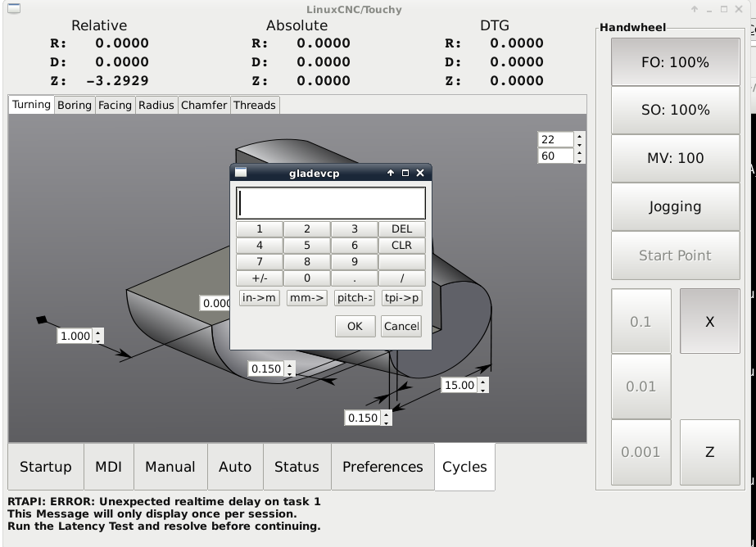Select the Turning tab
The image size is (756, 547).
pos(31,105)
